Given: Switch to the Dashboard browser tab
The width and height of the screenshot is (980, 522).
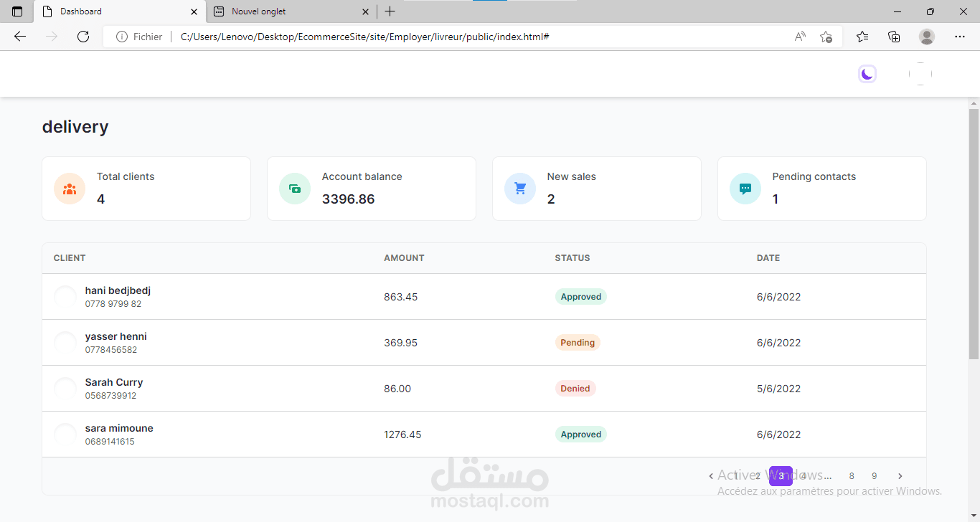Looking at the screenshot, I should click(x=120, y=11).
